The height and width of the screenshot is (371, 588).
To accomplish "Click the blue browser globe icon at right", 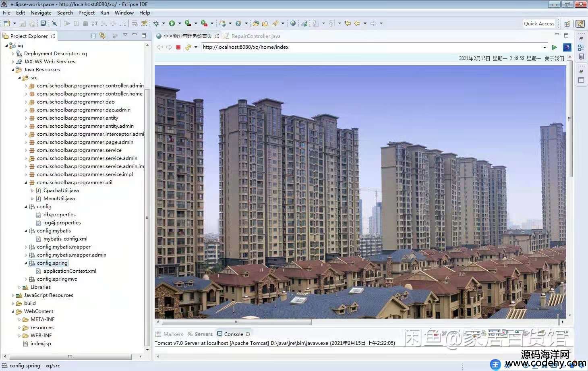I will point(567,47).
